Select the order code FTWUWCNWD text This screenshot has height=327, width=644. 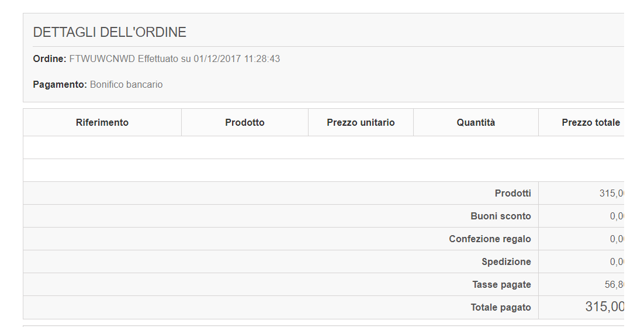pyautogui.click(x=102, y=59)
